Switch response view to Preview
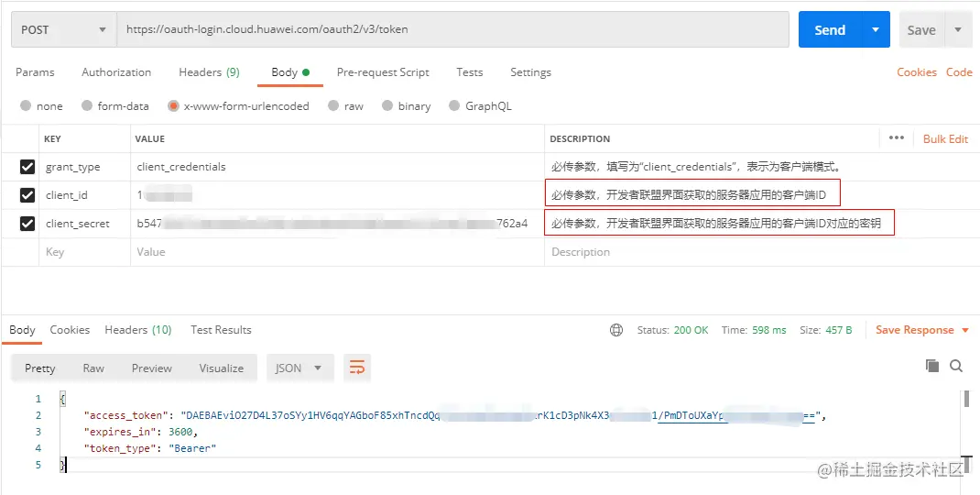The width and height of the screenshot is (980, 495). (152, 368)
